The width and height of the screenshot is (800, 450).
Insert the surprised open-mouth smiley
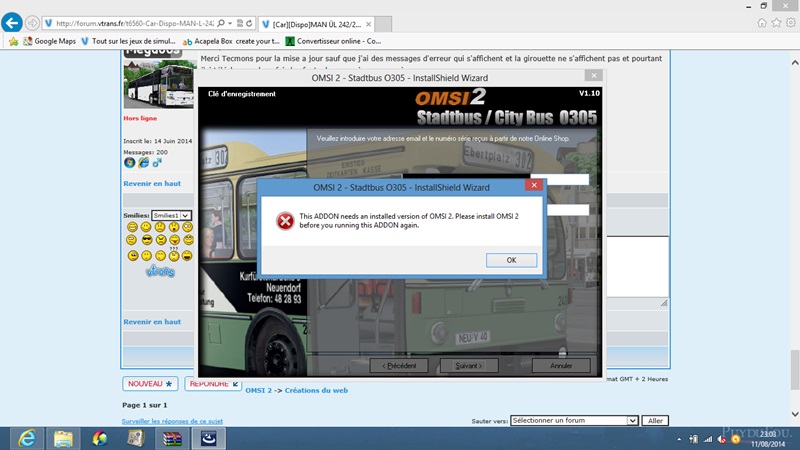pos(174,227)
